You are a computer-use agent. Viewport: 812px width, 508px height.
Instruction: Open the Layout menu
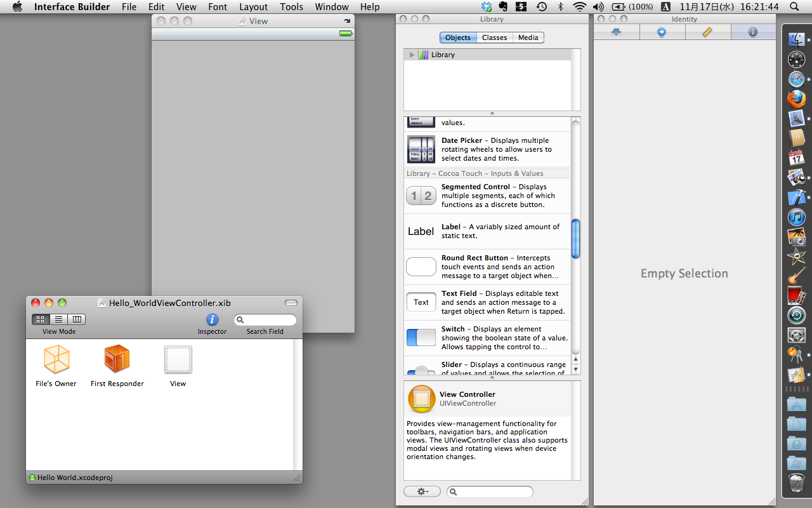(253, 7)
